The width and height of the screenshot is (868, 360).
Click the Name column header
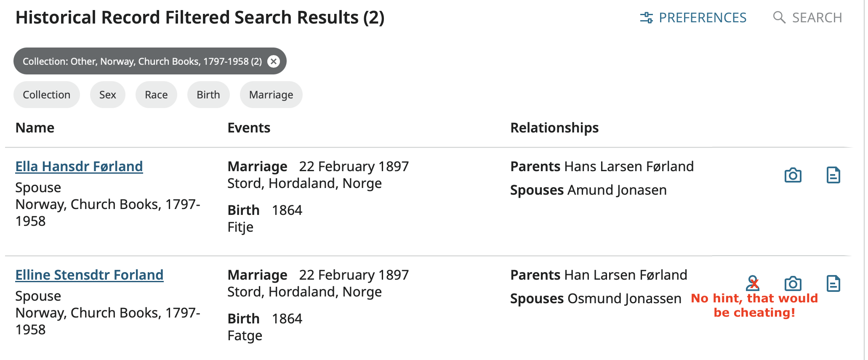pyautogui.click(x=35, y=128)
